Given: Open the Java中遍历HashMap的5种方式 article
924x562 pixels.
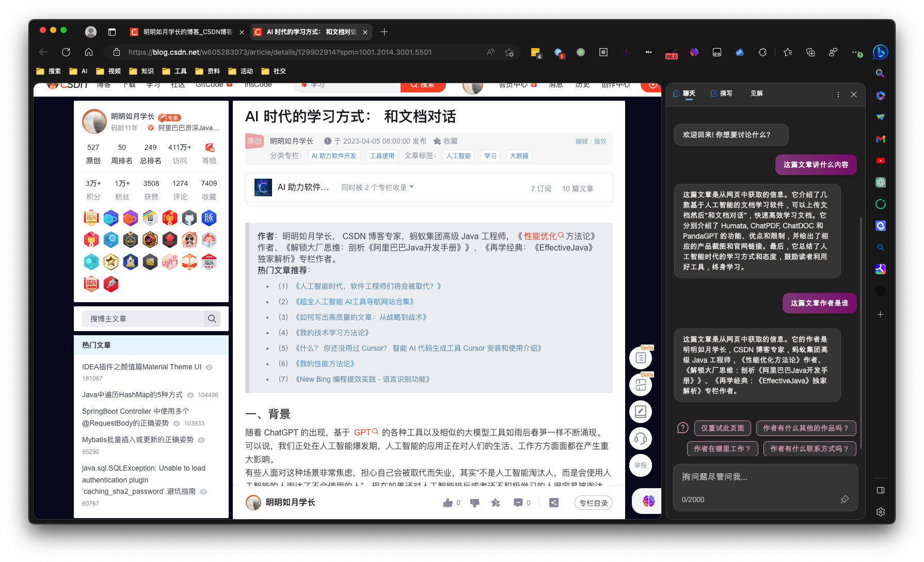Looking at the screenshot, I should click(132, 395).
